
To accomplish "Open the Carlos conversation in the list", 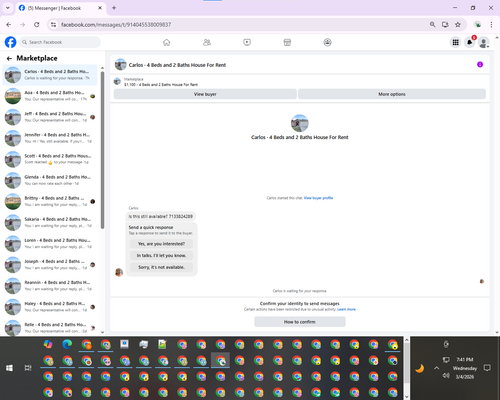I will [50, 75].
